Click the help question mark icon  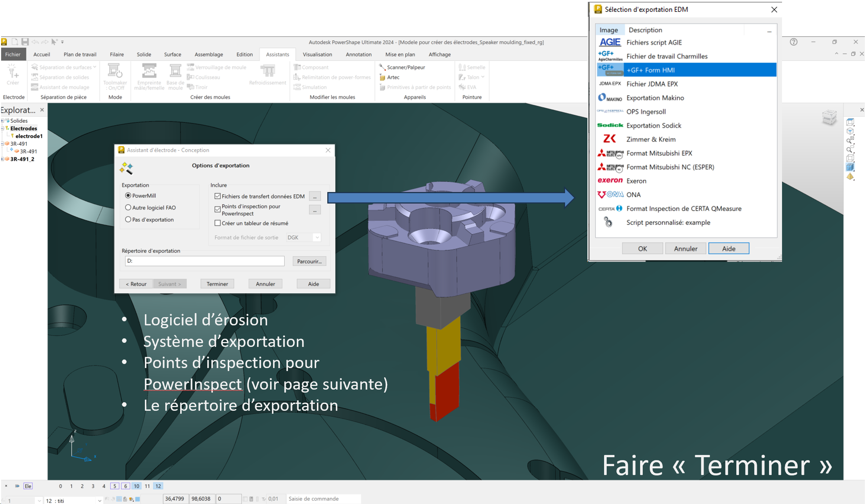tap(794, 42)
